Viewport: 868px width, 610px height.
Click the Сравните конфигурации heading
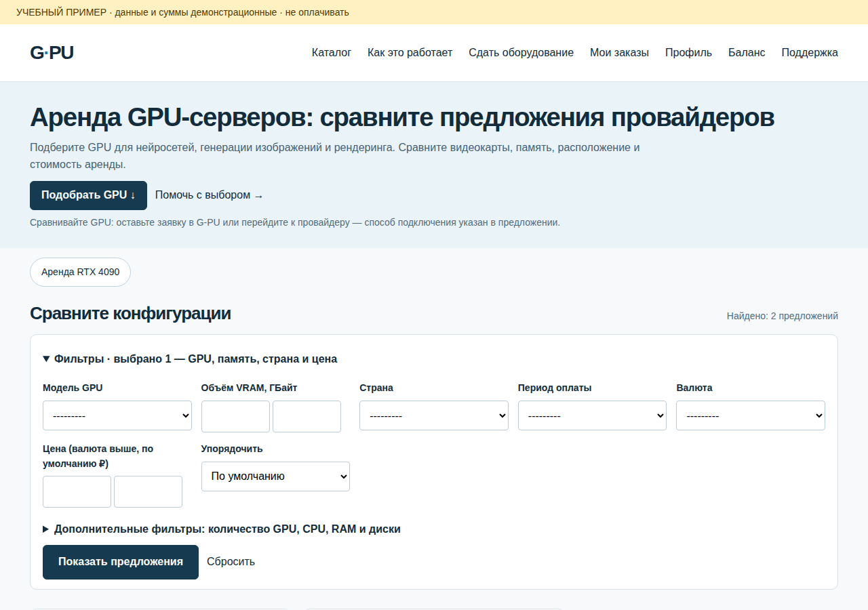pos(130,313)
